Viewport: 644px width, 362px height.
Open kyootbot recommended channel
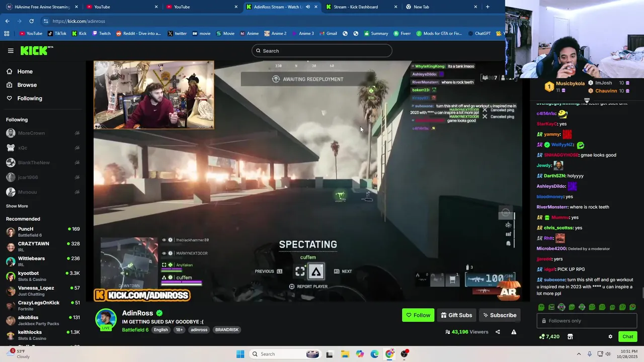click(x=43, y=276)
